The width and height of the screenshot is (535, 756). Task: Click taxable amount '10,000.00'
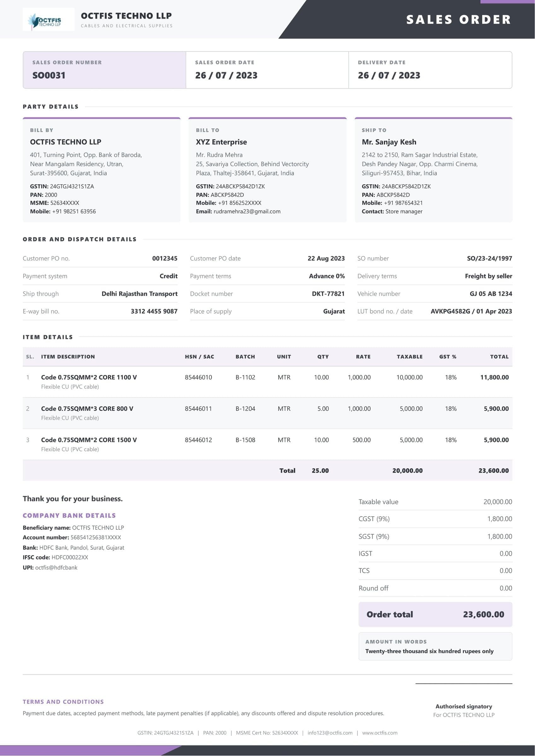(x=410, y=377)
